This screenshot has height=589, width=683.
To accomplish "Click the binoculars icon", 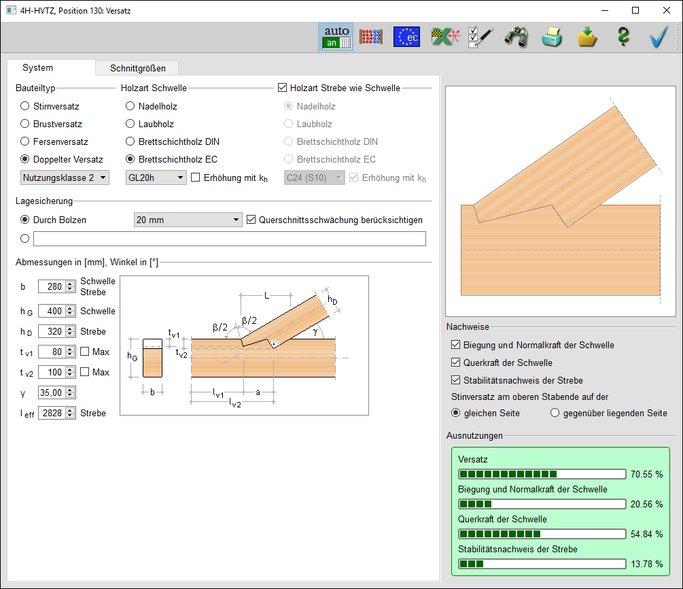I will click(x=516, y=37).
